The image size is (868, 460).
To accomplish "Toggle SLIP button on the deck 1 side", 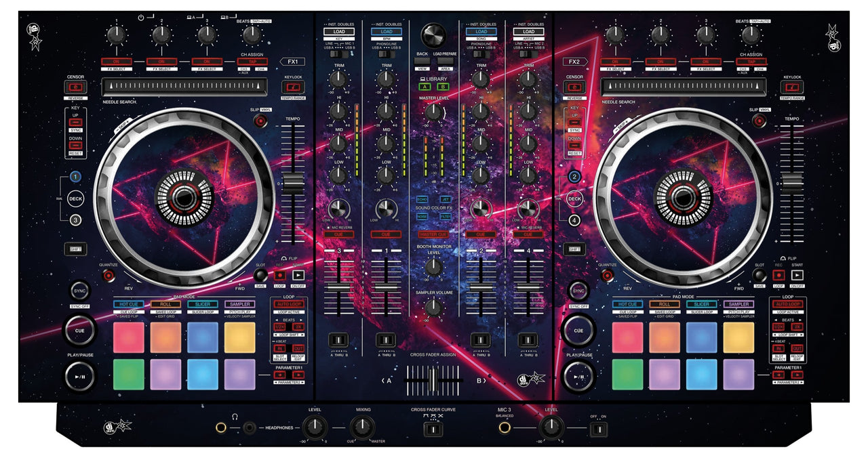I will [x=260, y=121].
